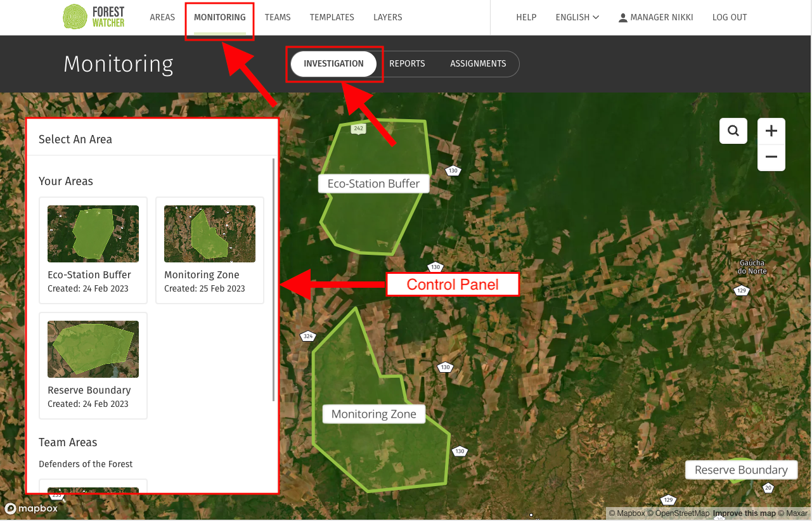Viewport: 812px width, 521px height.
Task: Switch to the REPORTS tab
Action: (x=407, y=63)
